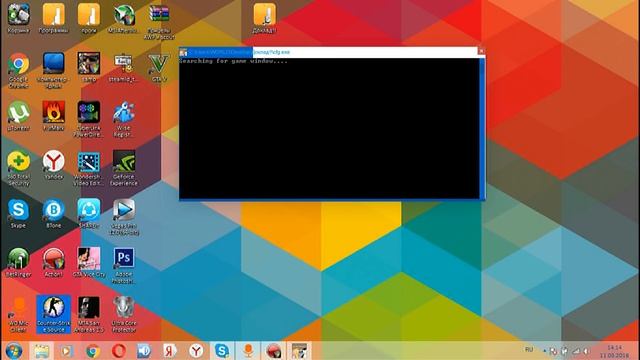
Task: Open the Windows Start menu
Action: (x=14, y=351)
